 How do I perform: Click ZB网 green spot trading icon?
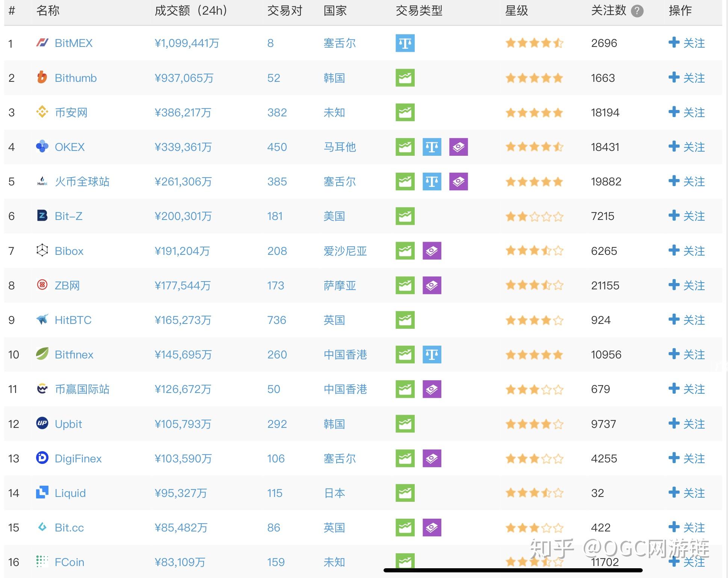(x=405, y=285)
